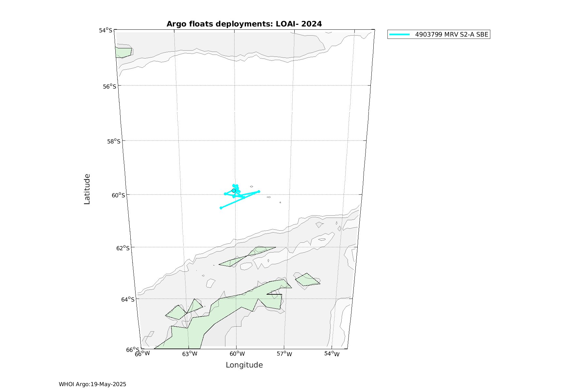Click the '63°W' longitude tick label
The image size is (588, 392).
pos(190,354)
